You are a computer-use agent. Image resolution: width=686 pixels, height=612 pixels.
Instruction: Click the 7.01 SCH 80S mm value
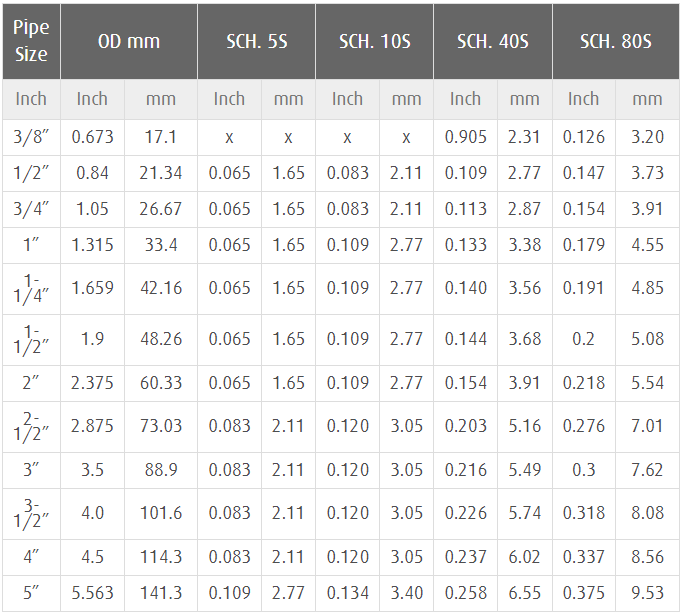coord(648,426)
